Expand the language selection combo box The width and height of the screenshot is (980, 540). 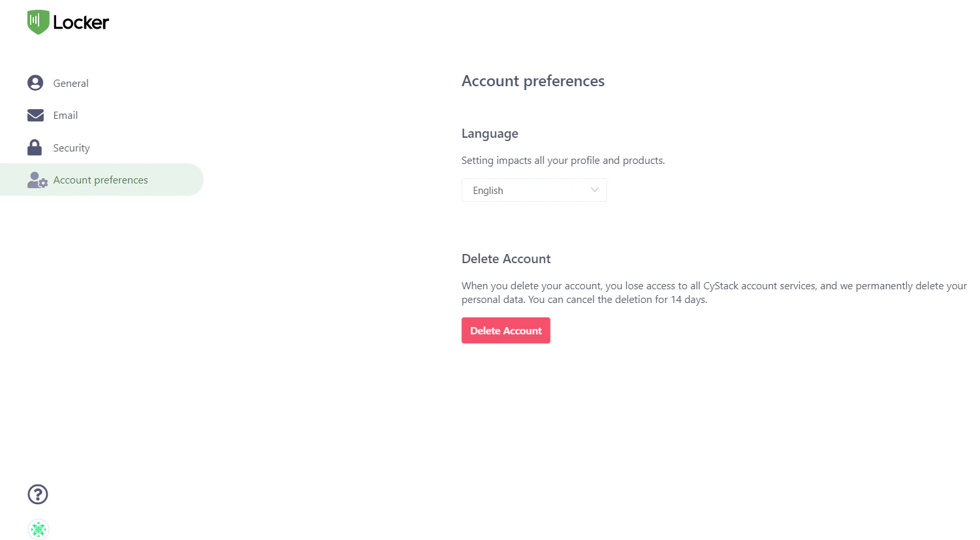click(534, 190)
